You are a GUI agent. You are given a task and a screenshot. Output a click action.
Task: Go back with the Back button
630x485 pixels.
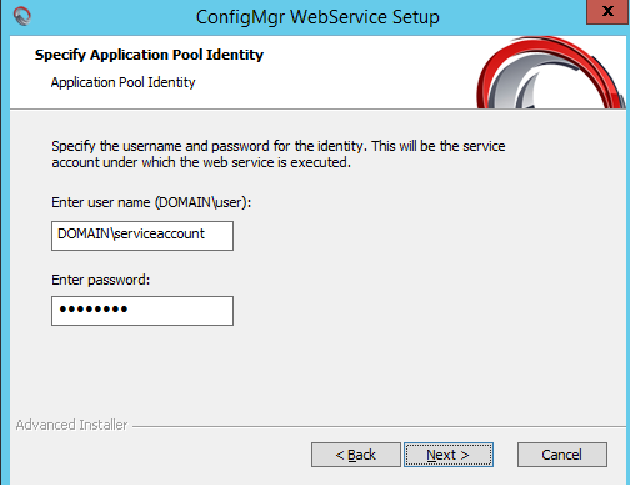point(355,454)
